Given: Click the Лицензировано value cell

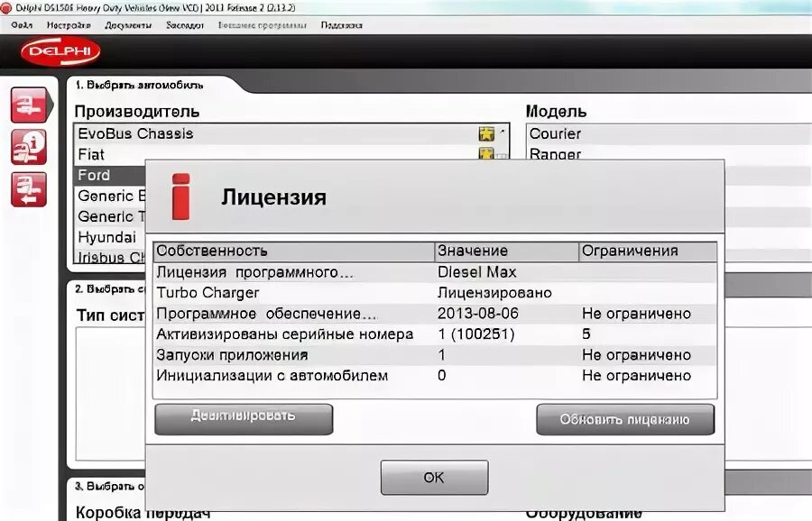Looking at the screenshot, I should [x=494, y=293].
